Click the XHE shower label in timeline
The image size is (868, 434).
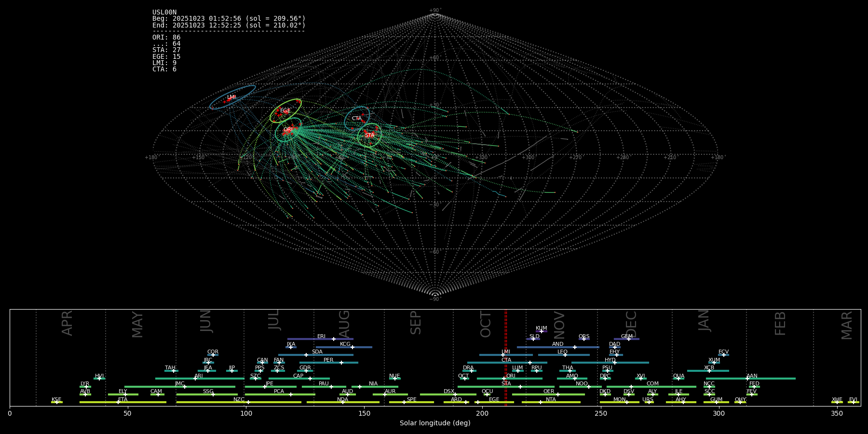tap(837, 400)
